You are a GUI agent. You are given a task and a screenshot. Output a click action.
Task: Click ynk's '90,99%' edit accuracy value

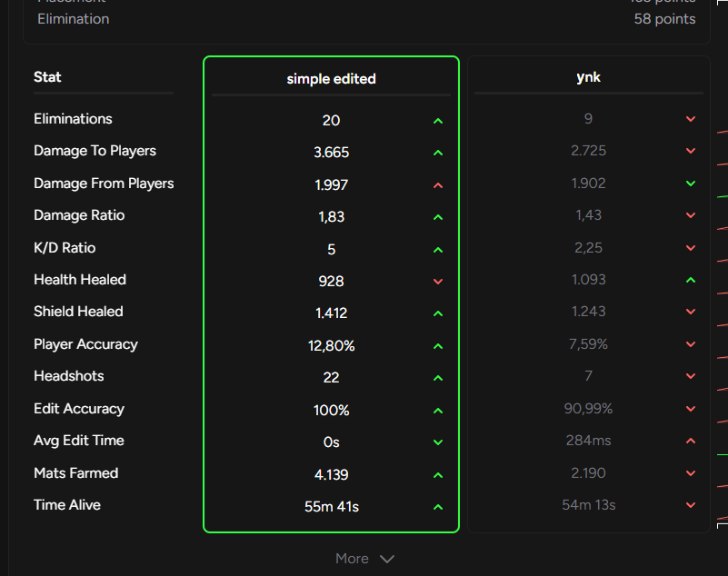coord(588,409)
